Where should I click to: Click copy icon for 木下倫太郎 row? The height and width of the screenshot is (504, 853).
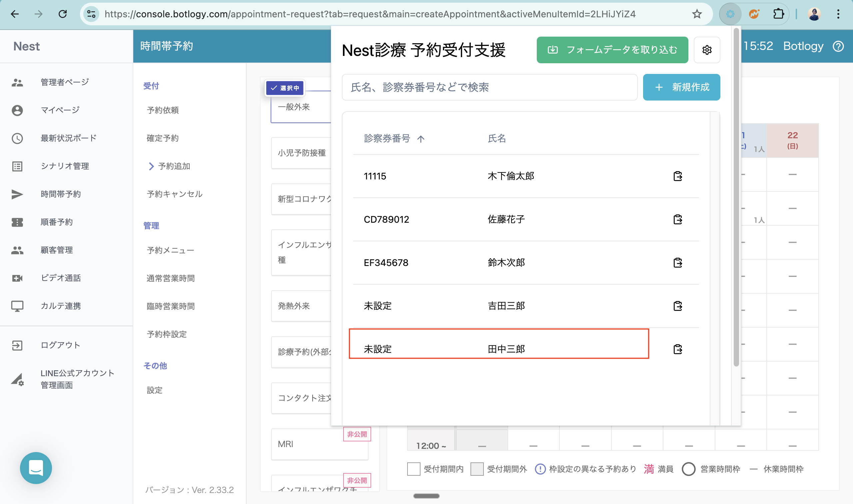coord(677,176)
